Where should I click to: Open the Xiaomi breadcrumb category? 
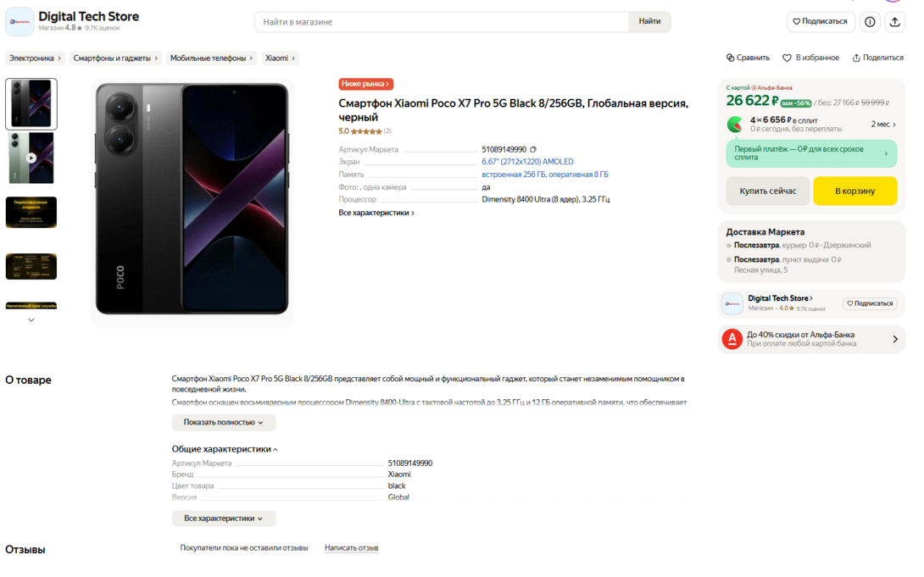pyautogui.click(x=281, y=58)
